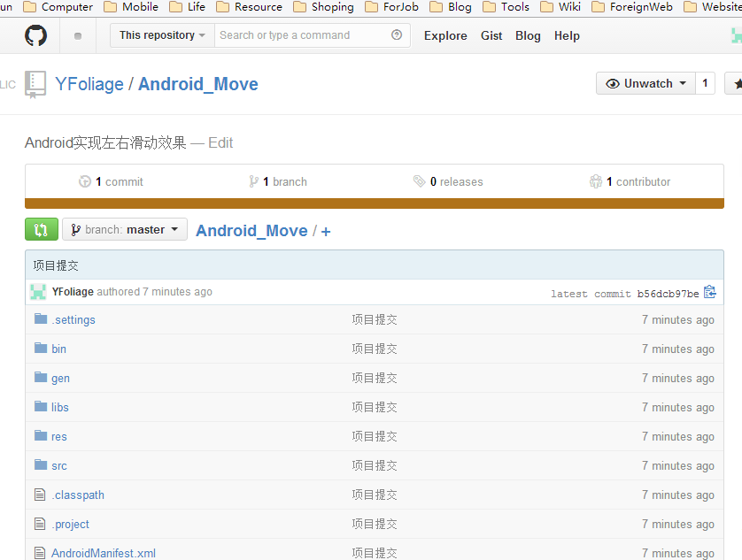Viewport: 742px width, 560px height.
Task: Open the .settings folder icon
Action: 41,319
